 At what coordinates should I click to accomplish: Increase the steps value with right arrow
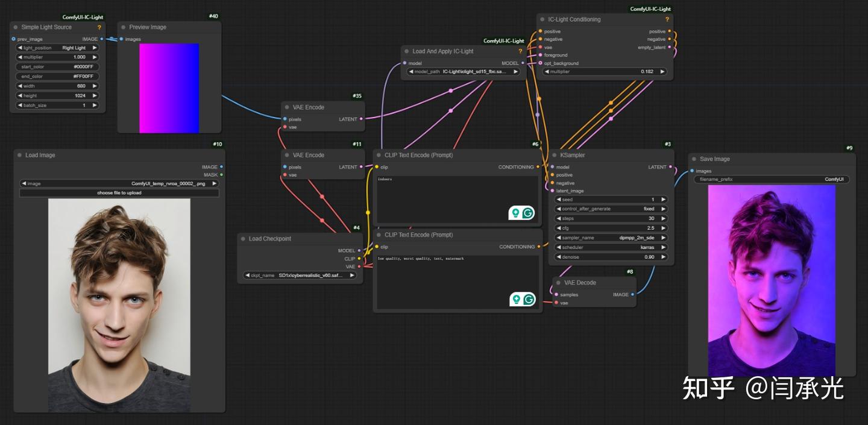click(663, 218)
